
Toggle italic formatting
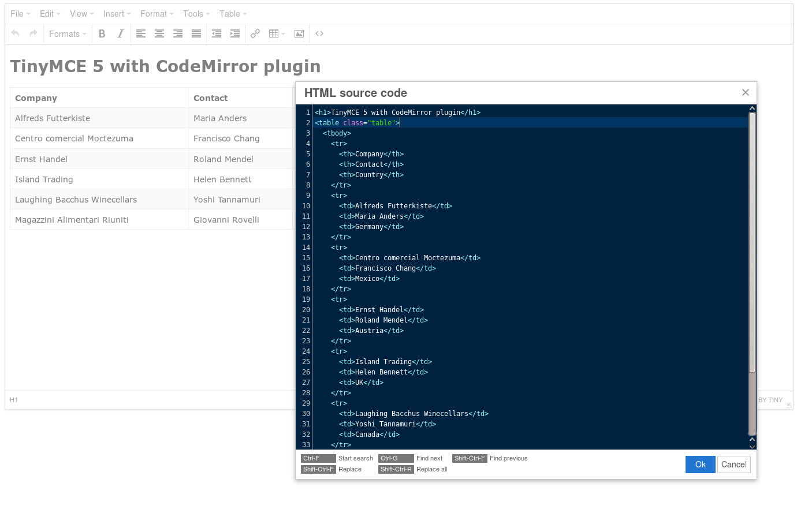[x=120, y=33]
